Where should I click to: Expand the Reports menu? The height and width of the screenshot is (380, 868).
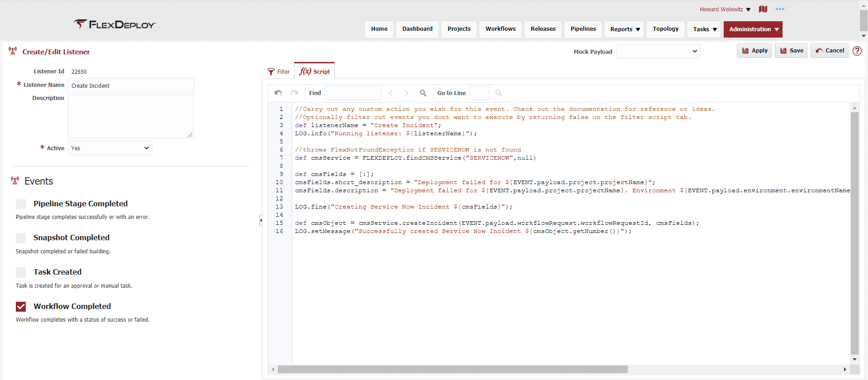625,29
